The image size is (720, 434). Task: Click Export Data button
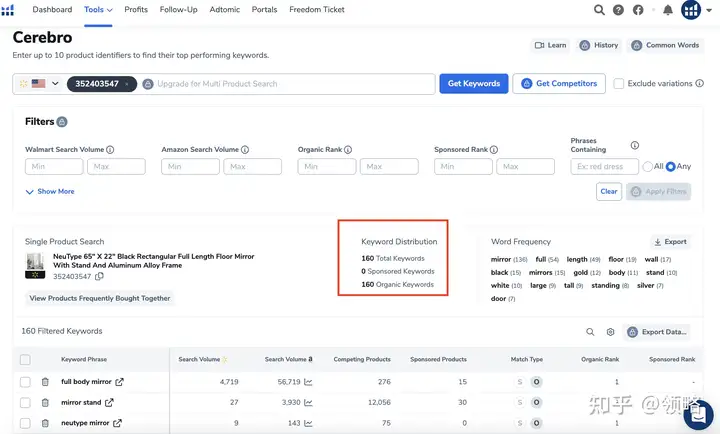point(657,332)
